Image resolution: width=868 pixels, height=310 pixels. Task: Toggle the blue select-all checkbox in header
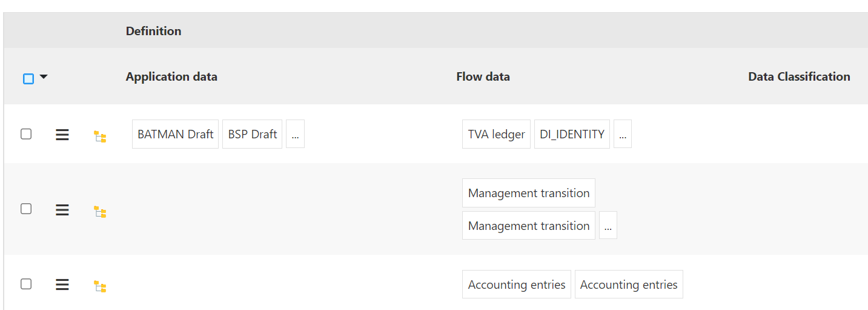(x=28, y=78)
